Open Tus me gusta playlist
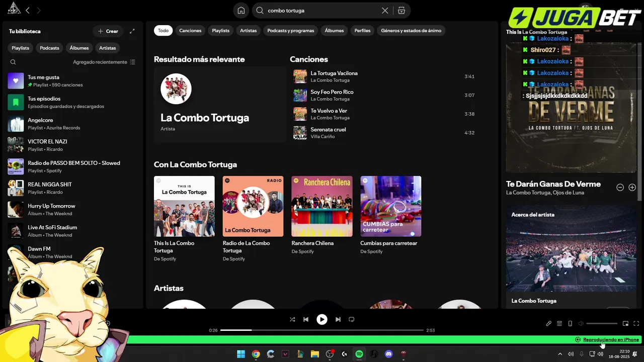 (x=72, y=81)
